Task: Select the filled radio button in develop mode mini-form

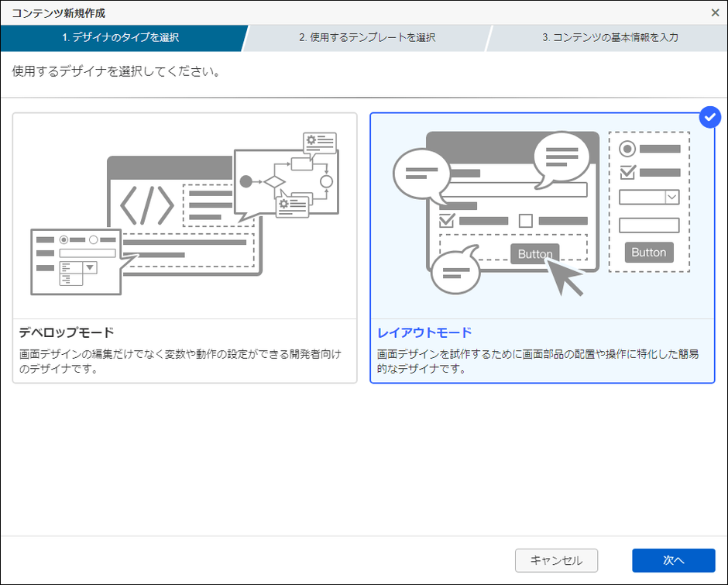Action: click(x=64, y=240)
